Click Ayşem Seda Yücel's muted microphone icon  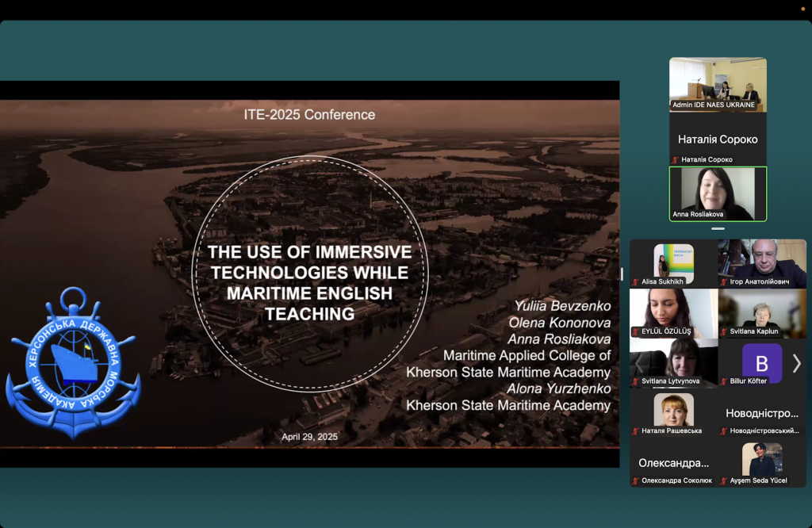coord(724,481)
